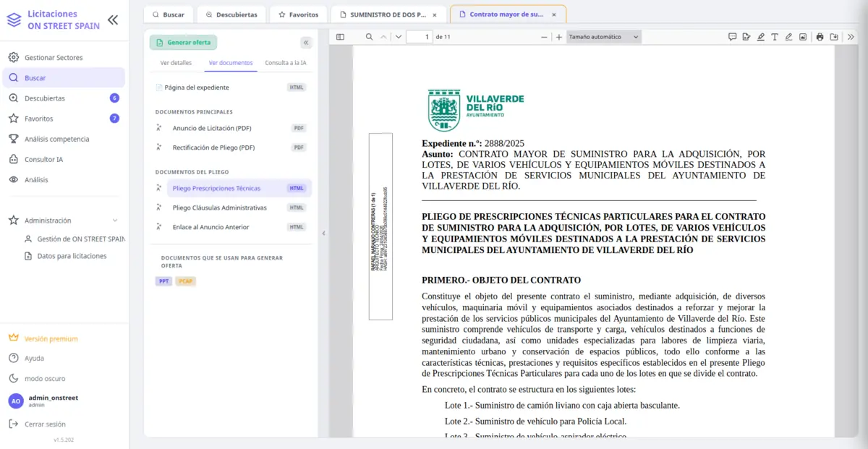Click the PDF page number field

tap(419, 37)
